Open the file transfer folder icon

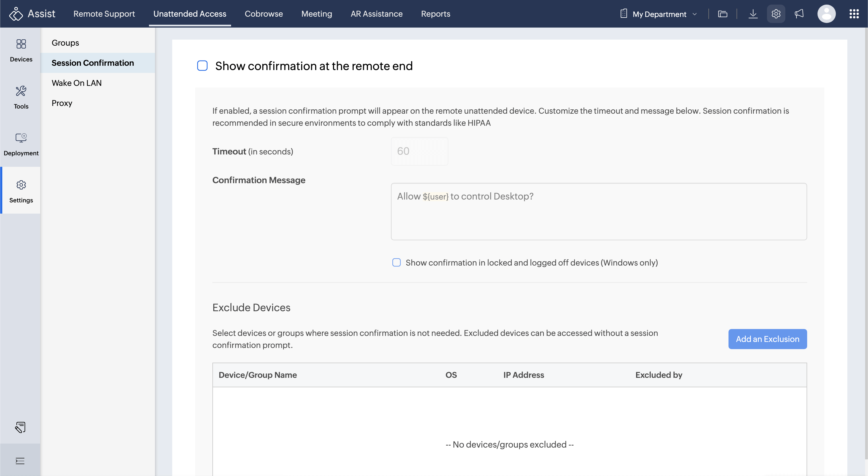point(722,14)
